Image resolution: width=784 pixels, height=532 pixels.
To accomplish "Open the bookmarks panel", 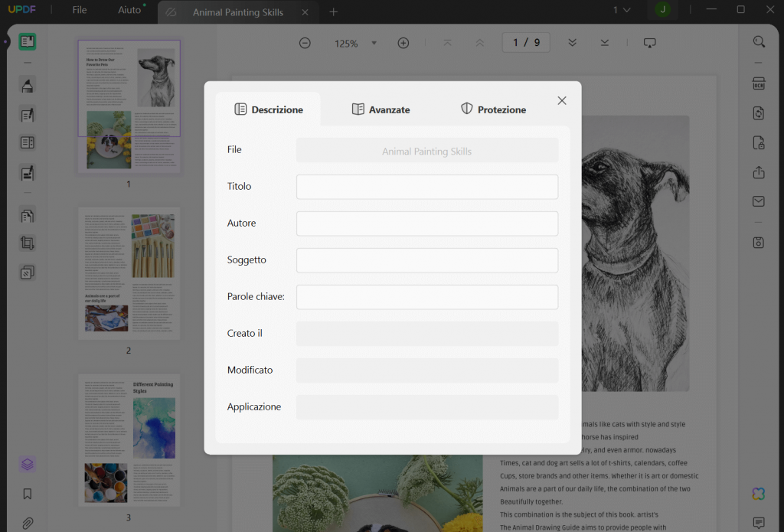I will (28, 494).
